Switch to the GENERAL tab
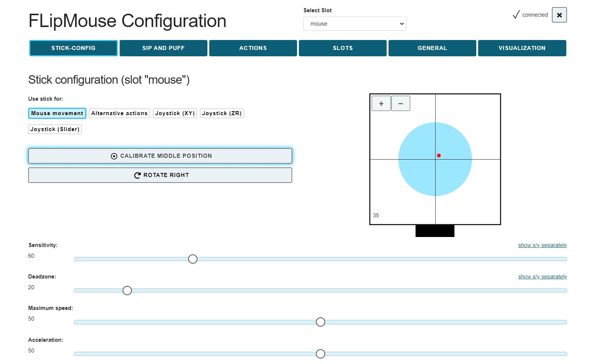 [432, 48]
